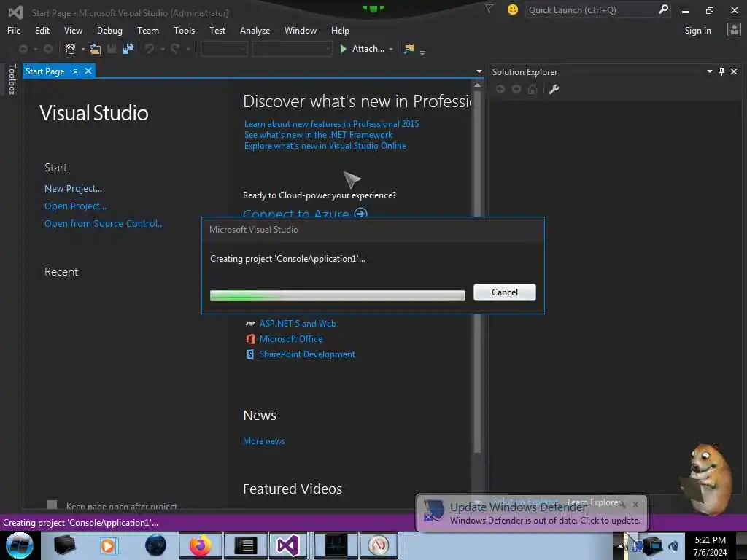This screenshot has height=560, width=747.
Task: Open the Solution Platforms combo box
Action: click(x=292, y=49)
